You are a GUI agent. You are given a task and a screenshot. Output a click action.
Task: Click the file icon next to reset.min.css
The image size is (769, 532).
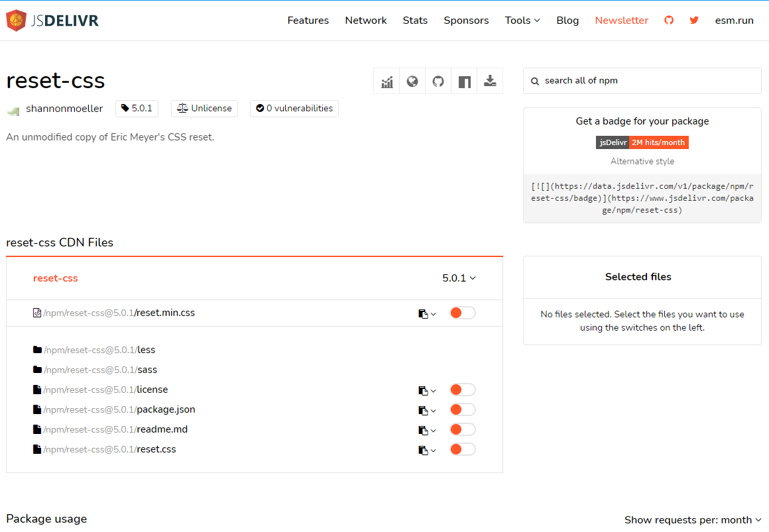[36, 313]
